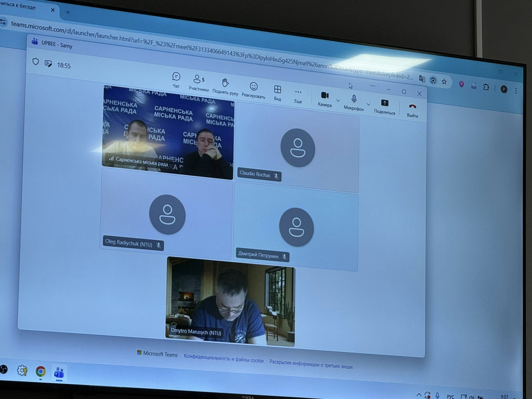This screenshot has width=532, height=399.
Task: Expand the camera options chevron
Action: click(x=338, y=101)
